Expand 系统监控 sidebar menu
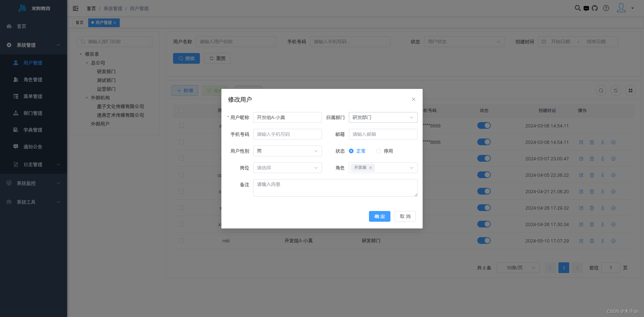644x317 pixels. pos(34,183)
